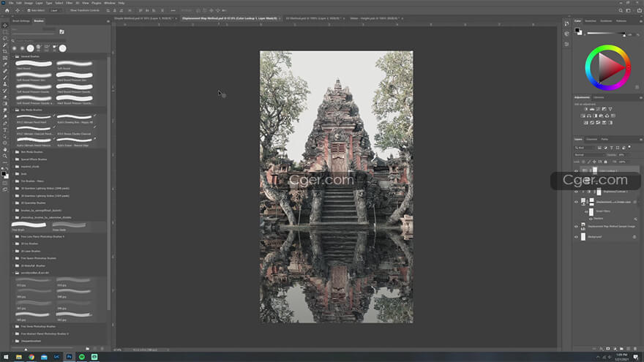Select the Brush tool in the toolbar

click(5, 78)
